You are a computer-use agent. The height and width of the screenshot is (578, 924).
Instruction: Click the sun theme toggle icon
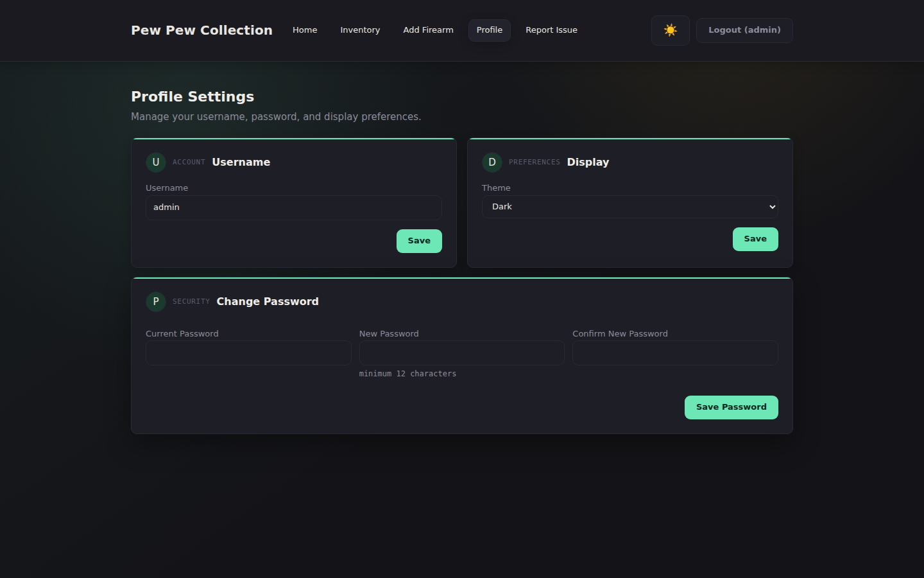tap(670, 30)
